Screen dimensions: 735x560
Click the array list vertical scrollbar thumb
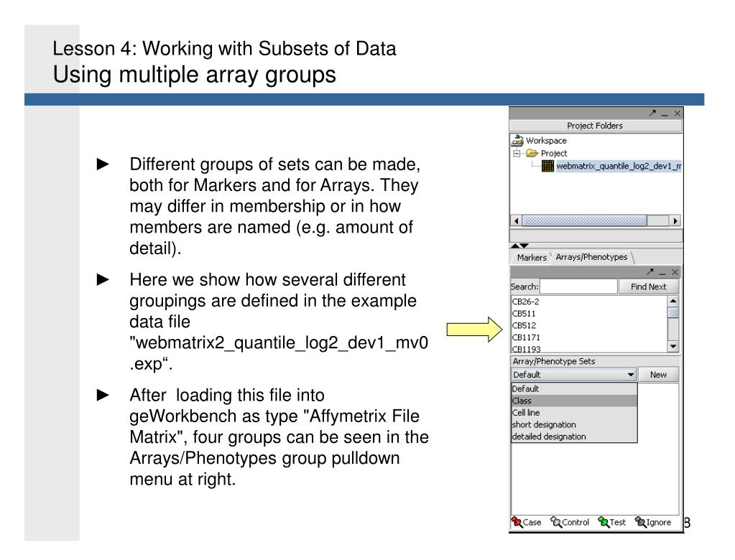click(673, 313)
